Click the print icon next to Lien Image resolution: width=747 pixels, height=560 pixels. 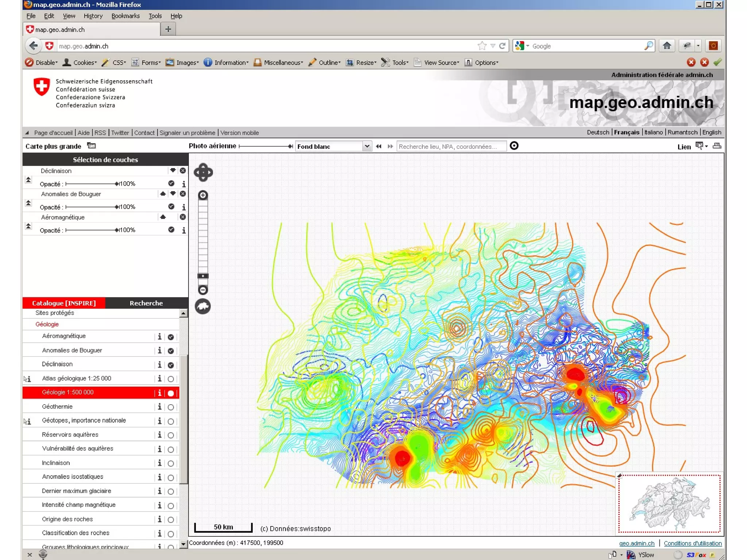[x=717, y=146]
